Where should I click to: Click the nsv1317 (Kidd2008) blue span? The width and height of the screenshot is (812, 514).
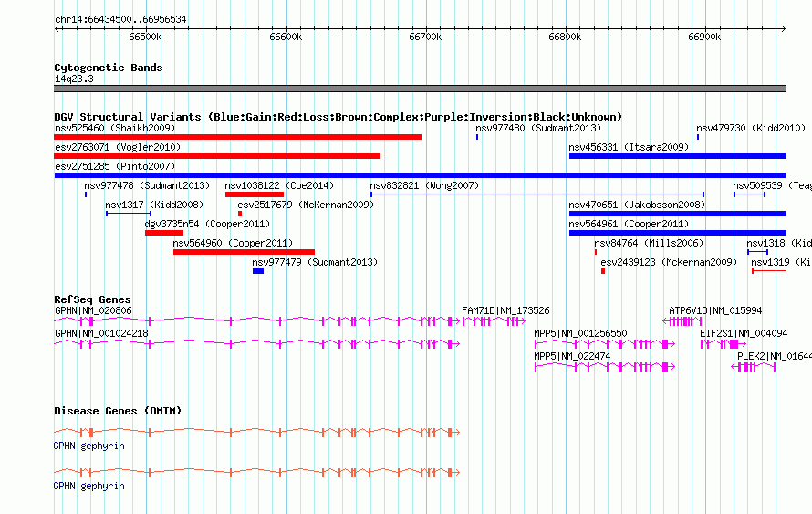[129, 214]
